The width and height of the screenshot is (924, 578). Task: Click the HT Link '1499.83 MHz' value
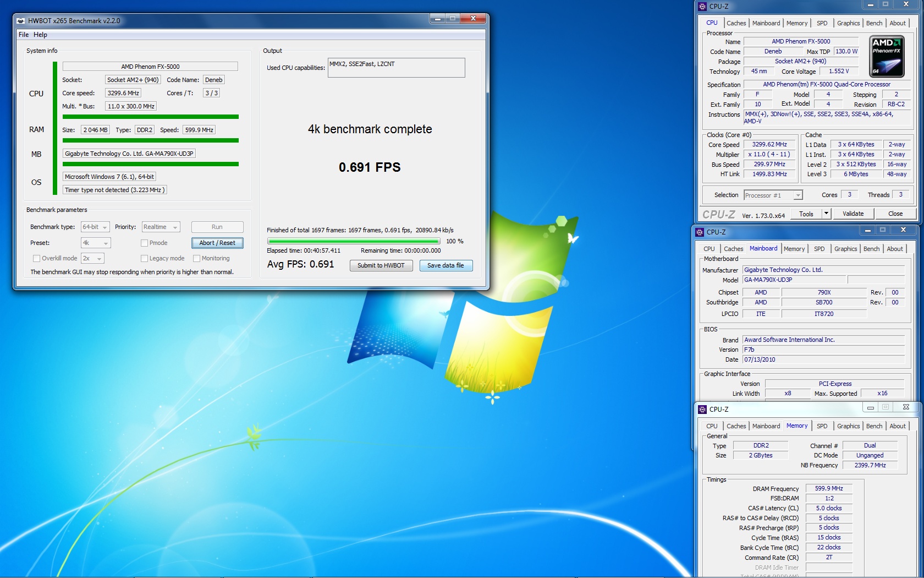point(769,174)
